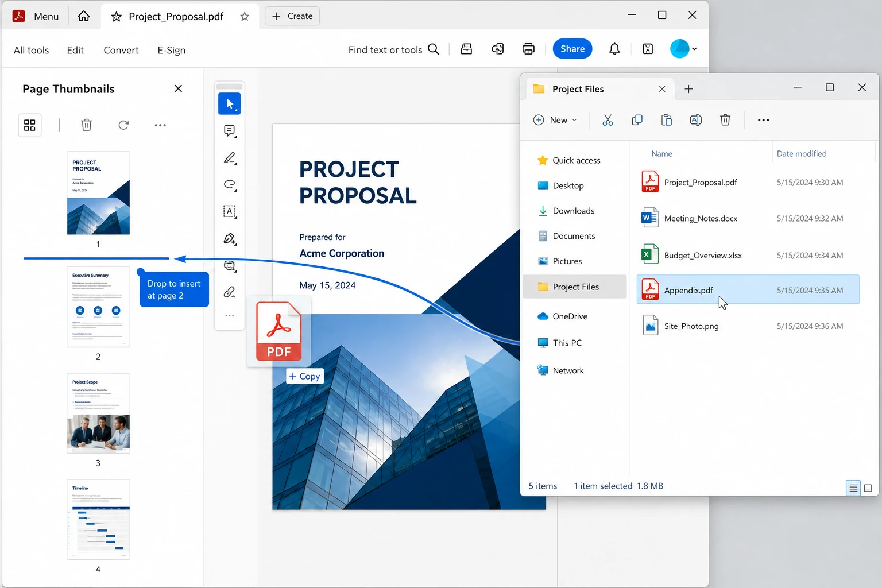This screenshot has width=882, height=588.
Task: Rotate pages using the rotate icon
Action: 123,125
